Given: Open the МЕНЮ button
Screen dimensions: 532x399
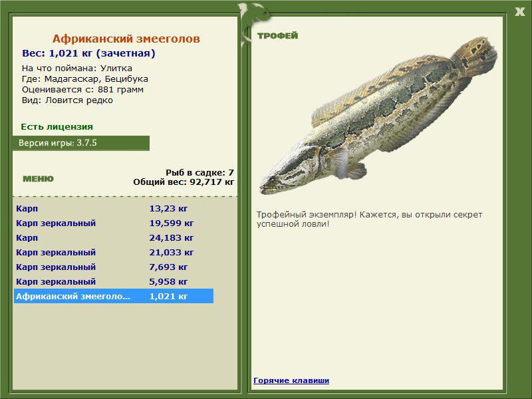Looking at the screenshot, I should pos(38,179).
